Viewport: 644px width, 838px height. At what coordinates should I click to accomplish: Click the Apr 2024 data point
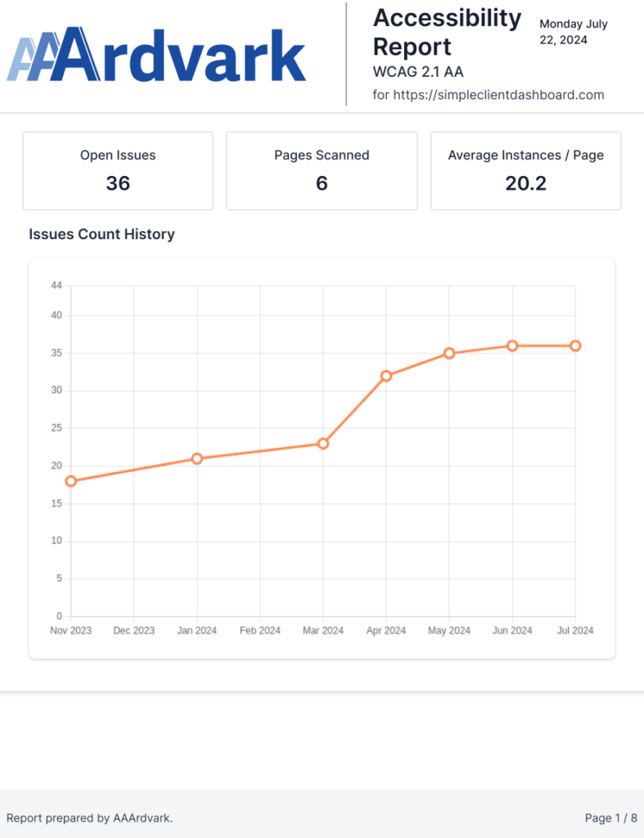(386, 376)
